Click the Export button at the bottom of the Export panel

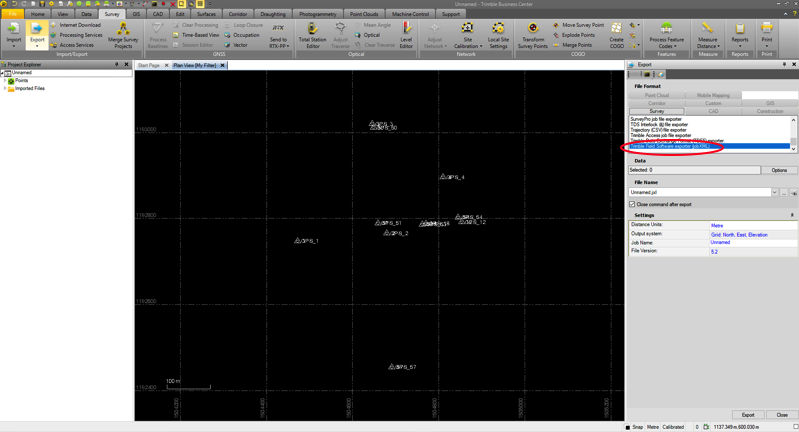(x=748, y=415)
